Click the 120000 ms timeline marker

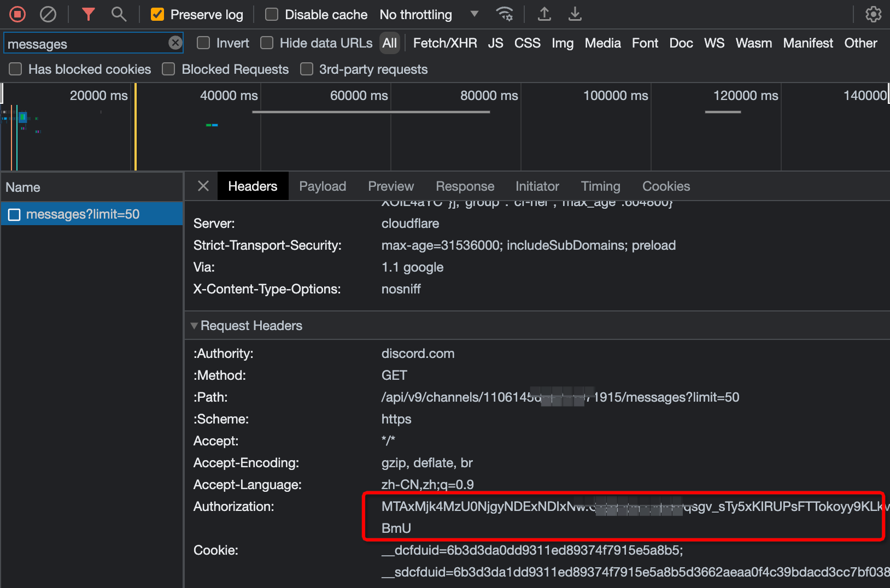(x=746, y=96)
